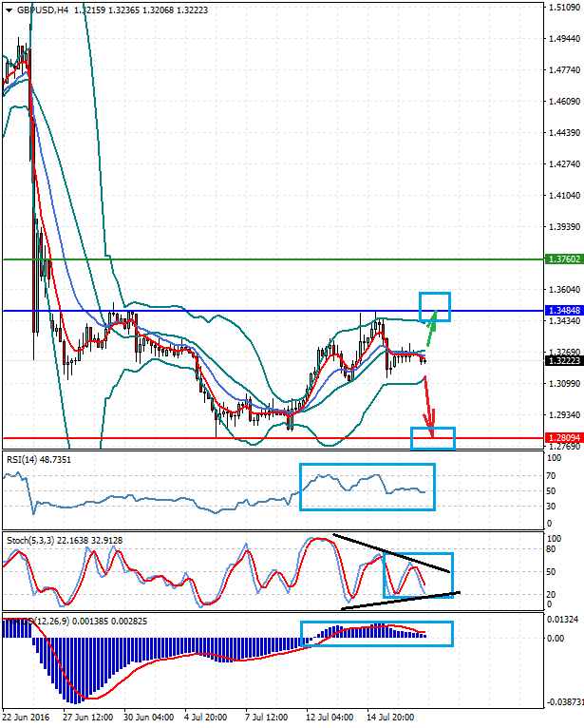Select the red downward arrow on chart

pyautogui.click(x=428, y=404)
